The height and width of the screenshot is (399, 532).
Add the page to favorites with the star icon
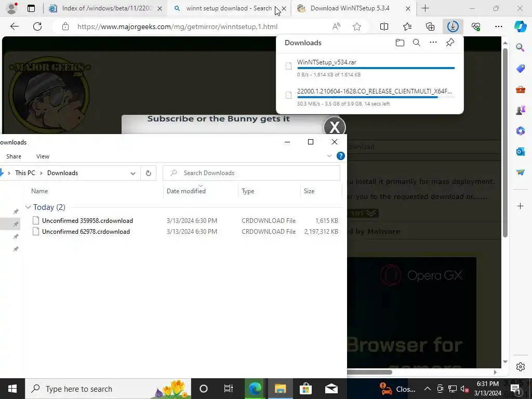(356, 26)
